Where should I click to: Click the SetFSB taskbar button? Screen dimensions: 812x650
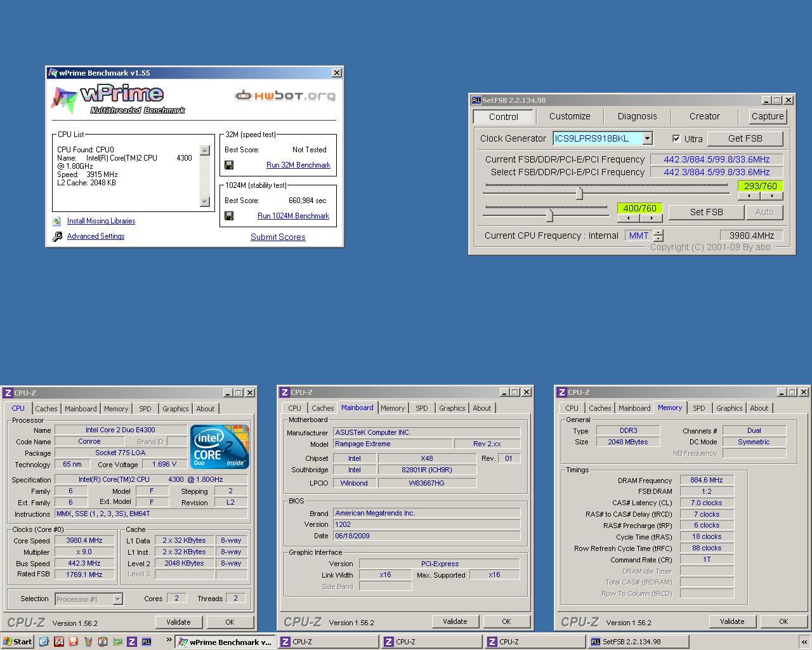click(x=637, y=642)
